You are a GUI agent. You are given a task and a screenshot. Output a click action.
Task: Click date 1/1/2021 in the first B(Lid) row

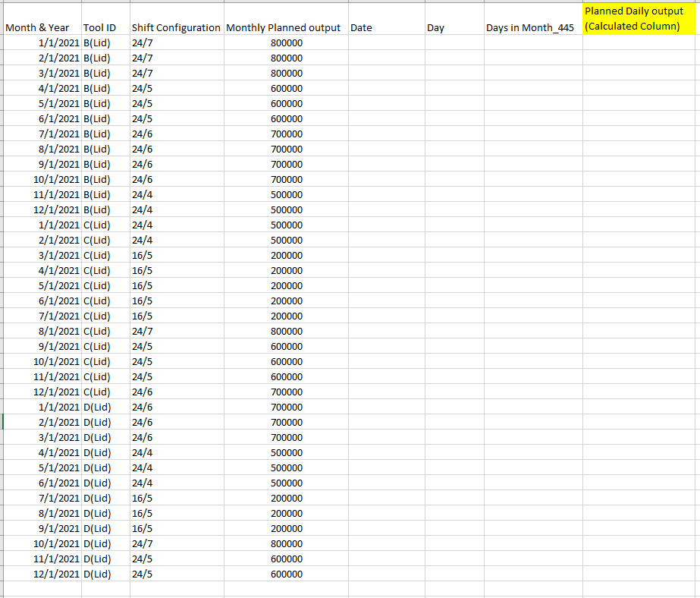(x=42, y=42)
